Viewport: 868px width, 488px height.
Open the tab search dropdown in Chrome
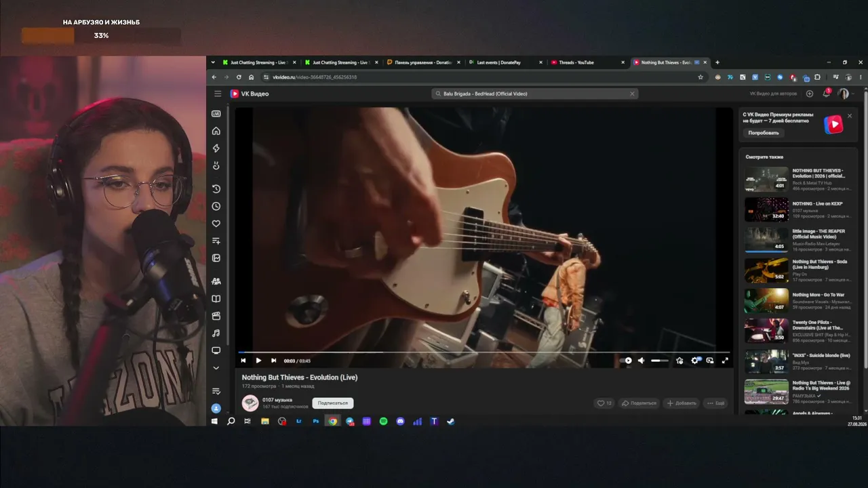click(x=213, y=62)
